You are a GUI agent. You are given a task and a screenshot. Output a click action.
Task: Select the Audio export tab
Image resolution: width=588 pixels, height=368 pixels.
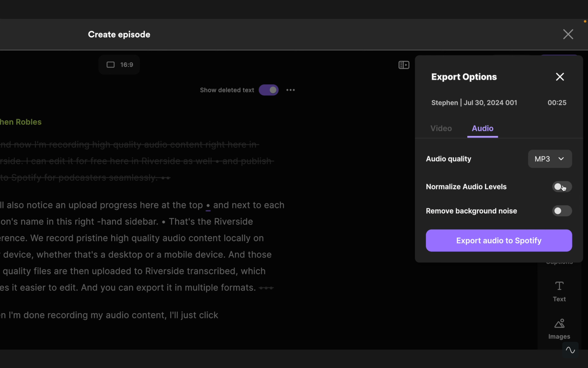(482, 128)
